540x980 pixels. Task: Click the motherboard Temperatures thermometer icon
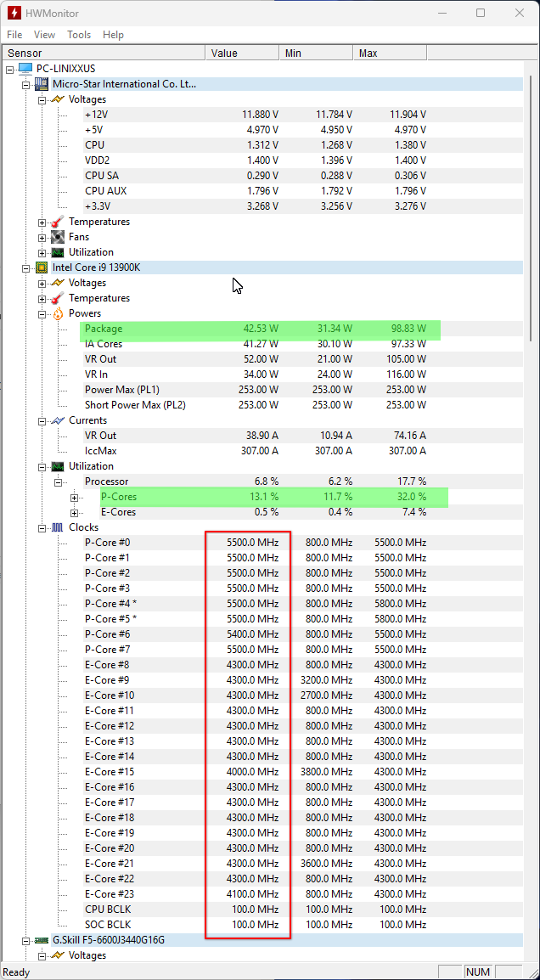point(58,222)
